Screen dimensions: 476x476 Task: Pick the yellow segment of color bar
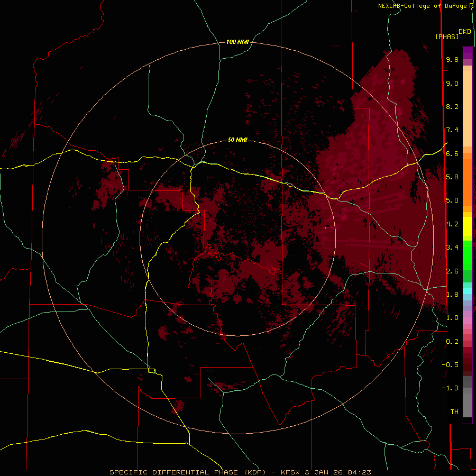(x=467, y=226)
